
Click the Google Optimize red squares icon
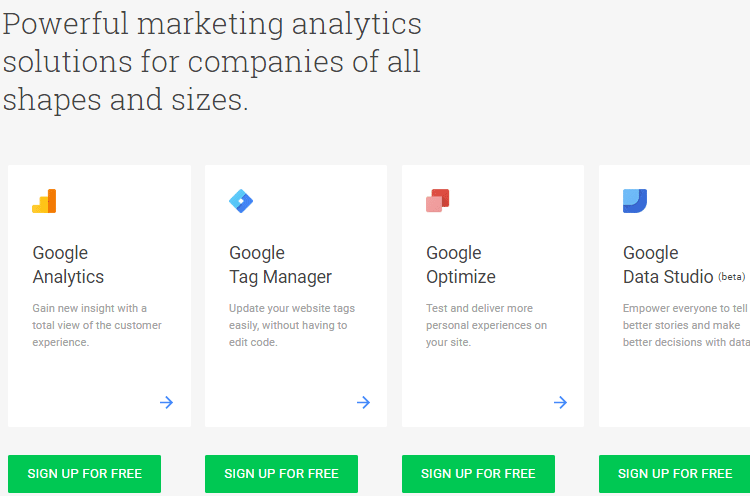[438, 201]
